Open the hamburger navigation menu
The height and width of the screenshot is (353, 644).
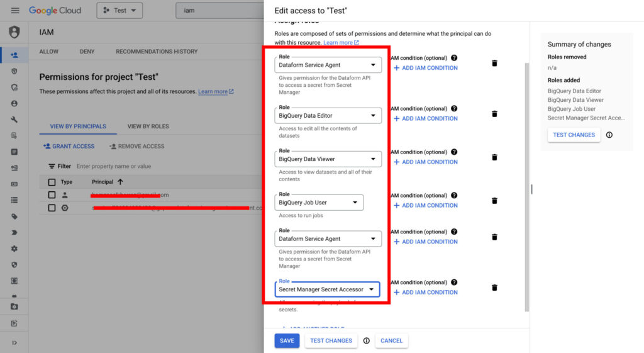(15, 11)
